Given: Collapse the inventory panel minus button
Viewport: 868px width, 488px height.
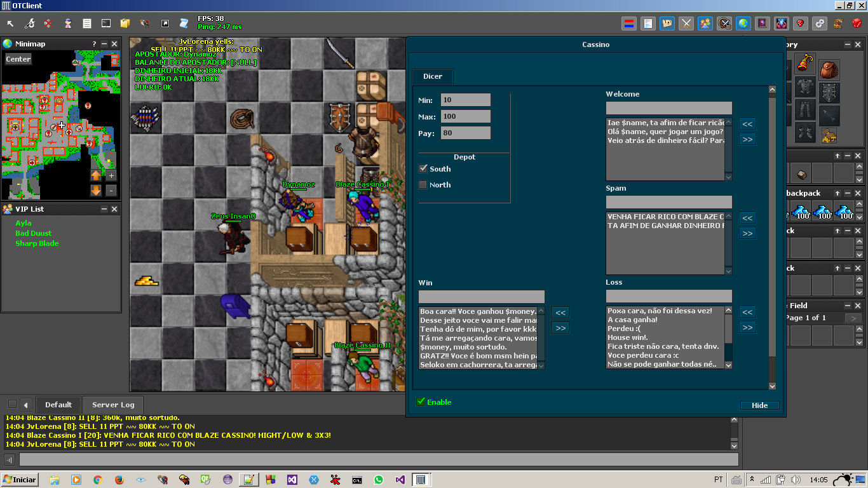Looking at the screenshot, I should pos(848,44).
